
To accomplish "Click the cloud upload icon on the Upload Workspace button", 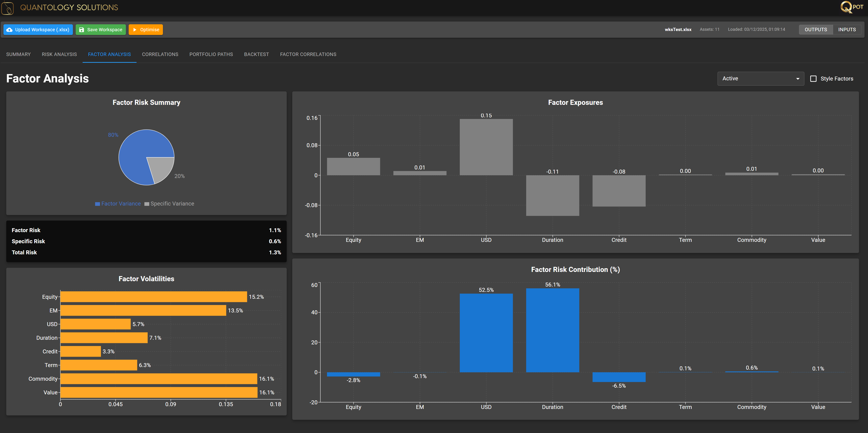I will click(x=9, y=30).
